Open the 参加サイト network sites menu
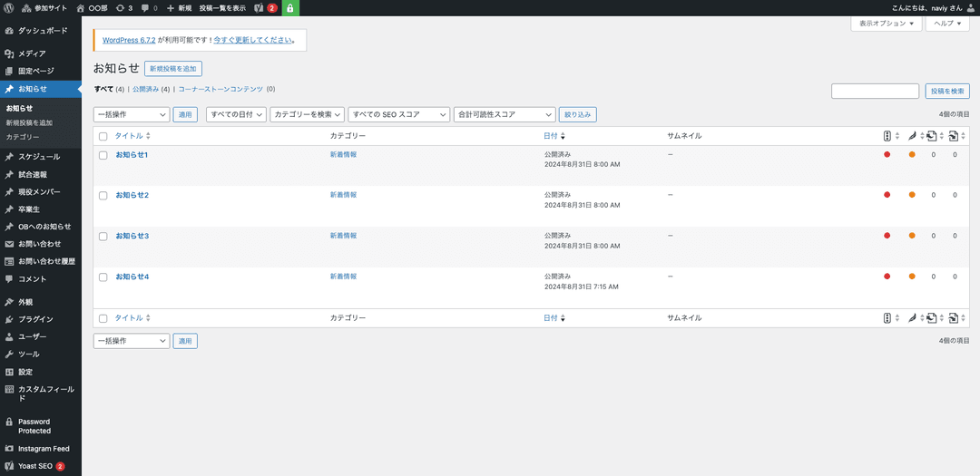The image size is (980, 476). [x=44, y=8]
